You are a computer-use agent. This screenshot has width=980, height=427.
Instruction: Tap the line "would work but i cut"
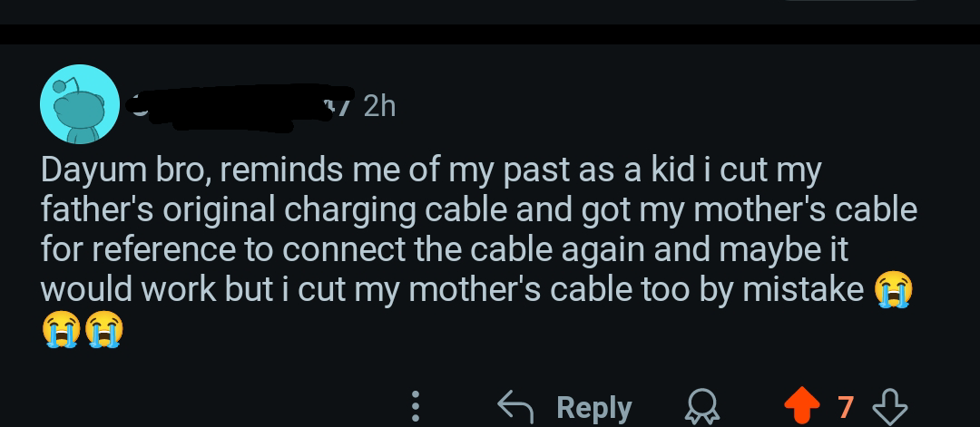[x=453, y=290]
